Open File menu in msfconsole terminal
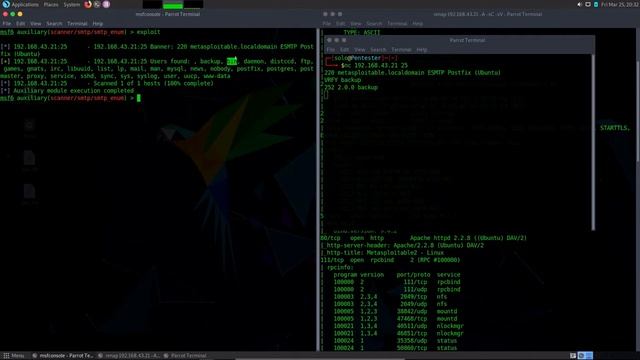 coord(7,24)
